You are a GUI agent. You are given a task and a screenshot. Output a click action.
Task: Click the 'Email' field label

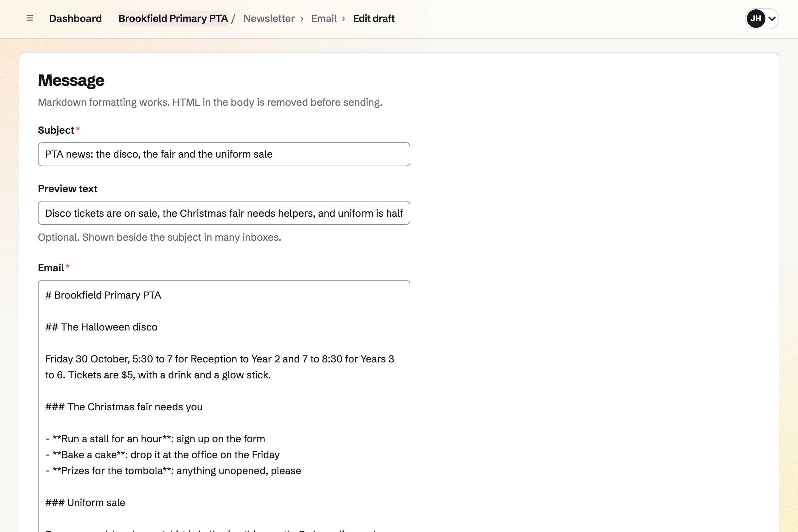[x=51, y=268]
